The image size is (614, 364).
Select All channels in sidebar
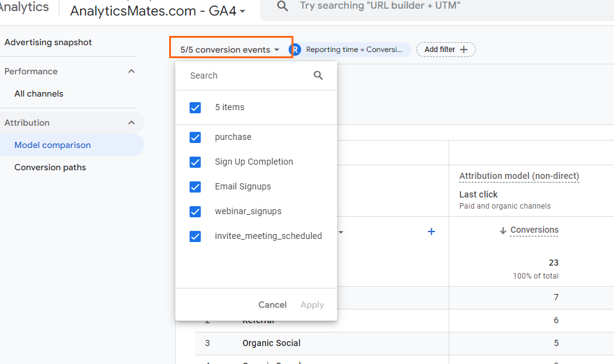39,93
